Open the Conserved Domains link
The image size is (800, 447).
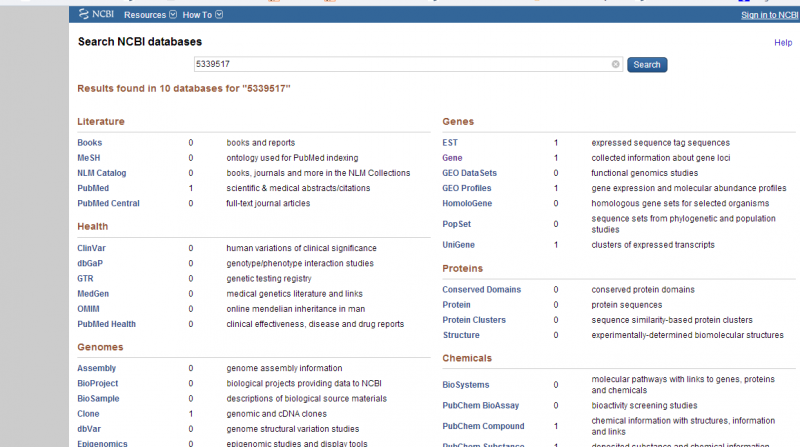pos(482,290)
